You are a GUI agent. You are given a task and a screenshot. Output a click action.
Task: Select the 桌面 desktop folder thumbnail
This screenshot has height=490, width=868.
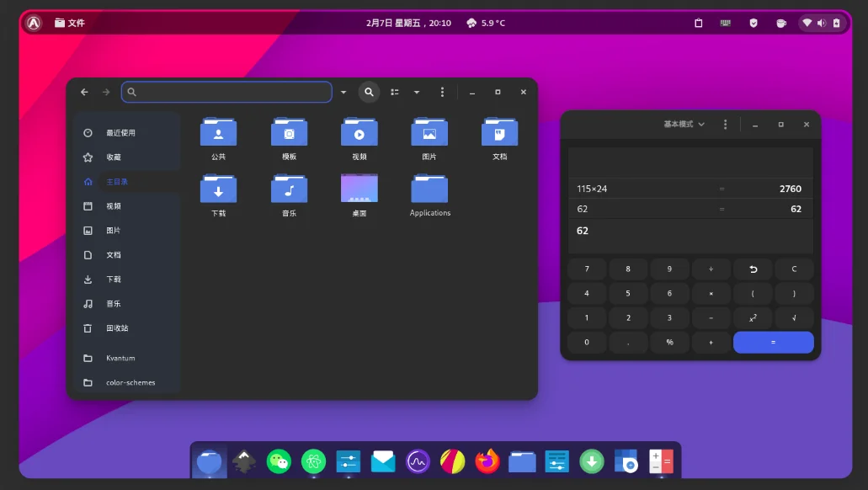coord(359,189)
